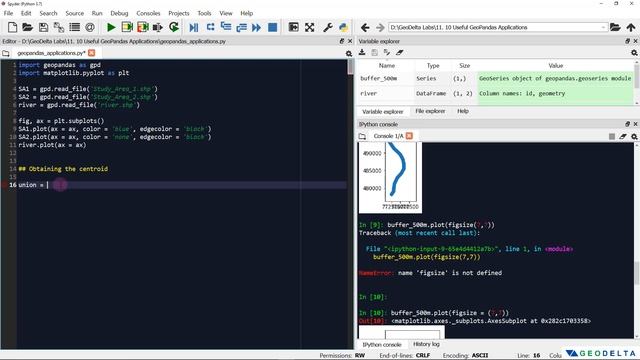Start debugging the file
The width and height of the screenshot is (640, 360).
coord(194,27)
